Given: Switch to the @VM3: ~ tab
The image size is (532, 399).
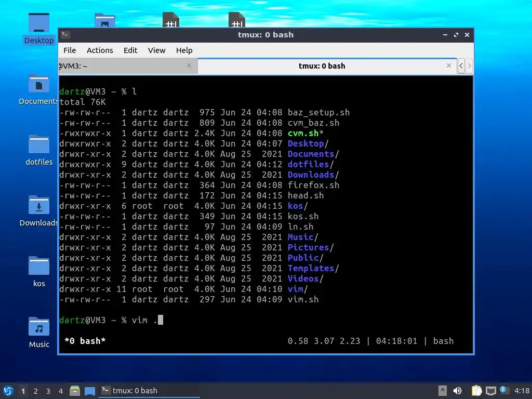Looking at the screenshot, I should (128, 66).
